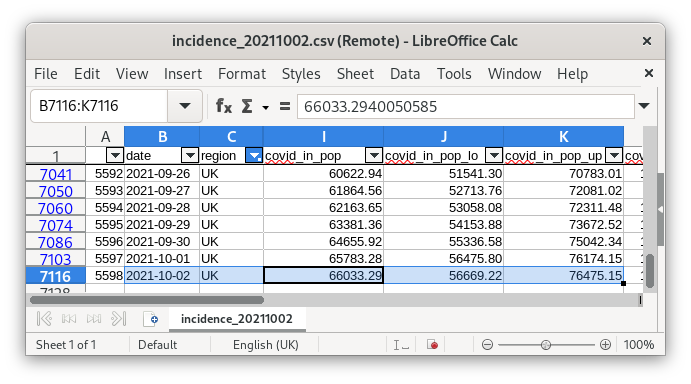Screen dimensions: 691x384
Task: Go to last sheet navigation icon
Action: click(x=119, y=318)
